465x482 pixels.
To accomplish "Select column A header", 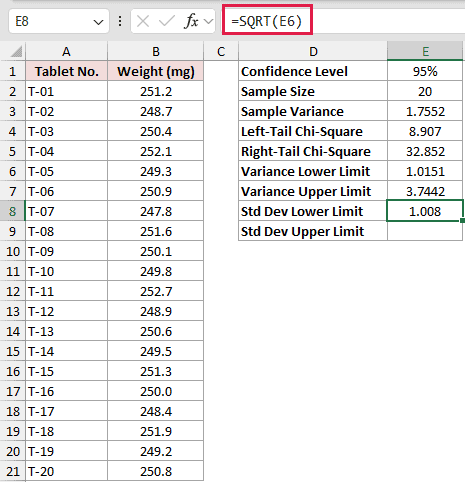I will point(66,52).
